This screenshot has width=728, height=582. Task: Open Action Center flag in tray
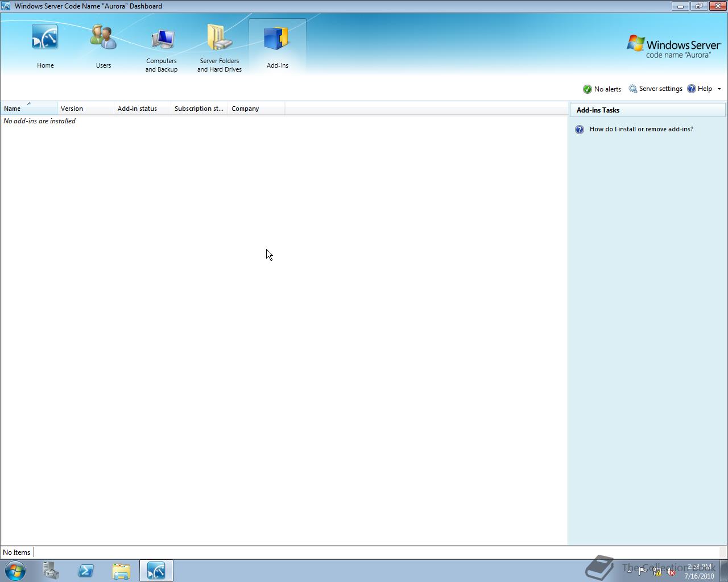(x=642, y=571)
